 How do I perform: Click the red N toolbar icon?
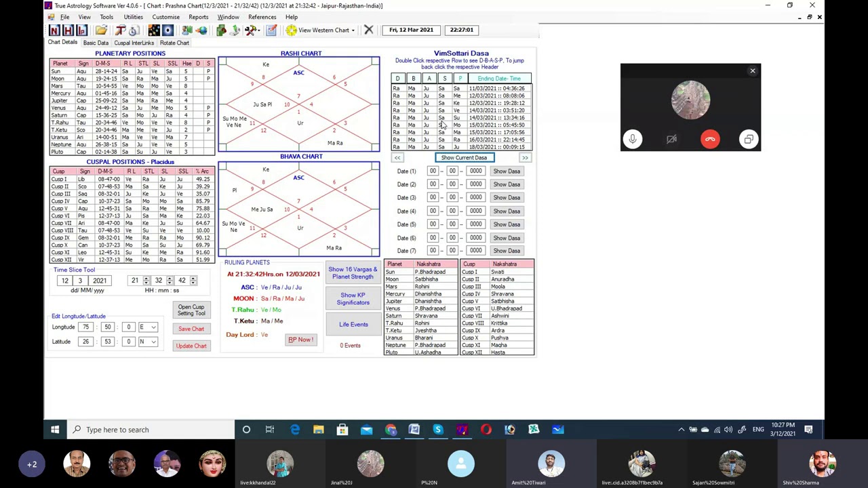pyautogui.click(x=54, y=30)
